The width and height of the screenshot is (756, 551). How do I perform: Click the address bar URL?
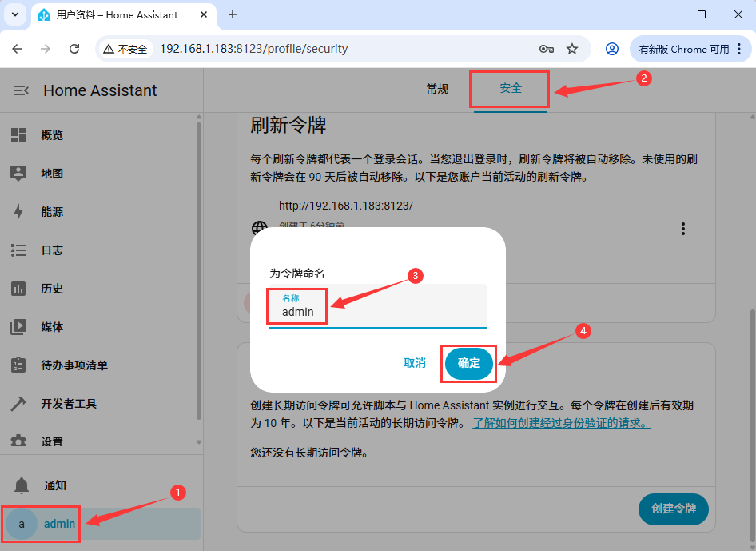(x=253, y=49)
